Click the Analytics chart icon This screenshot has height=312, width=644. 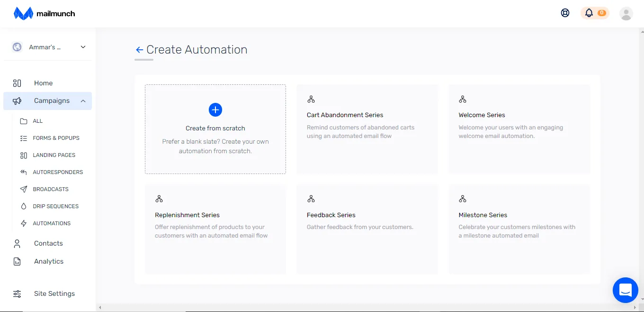click(17, 261)
